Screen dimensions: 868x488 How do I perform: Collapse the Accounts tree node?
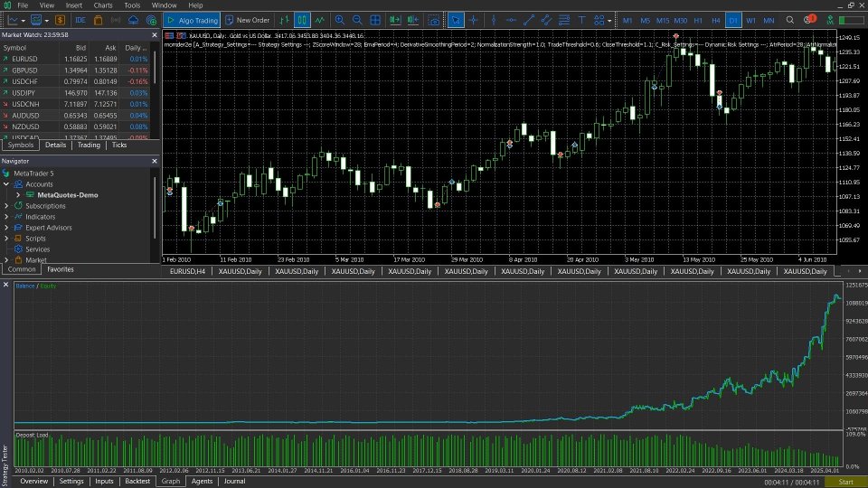pos(6,184)
